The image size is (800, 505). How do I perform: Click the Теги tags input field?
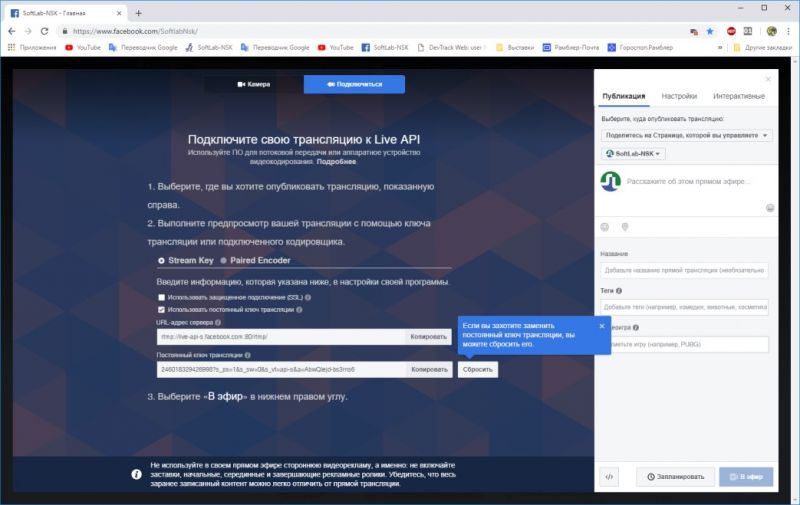(684, 307)
